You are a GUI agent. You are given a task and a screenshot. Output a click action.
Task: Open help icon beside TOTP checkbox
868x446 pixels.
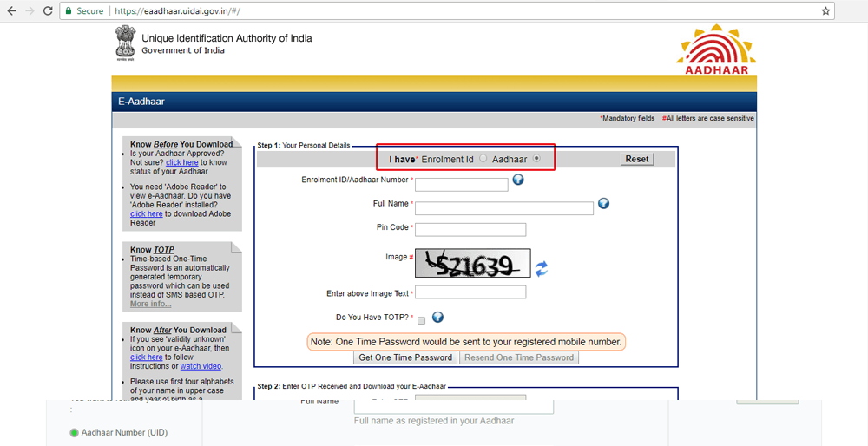[x=438, y=318]
